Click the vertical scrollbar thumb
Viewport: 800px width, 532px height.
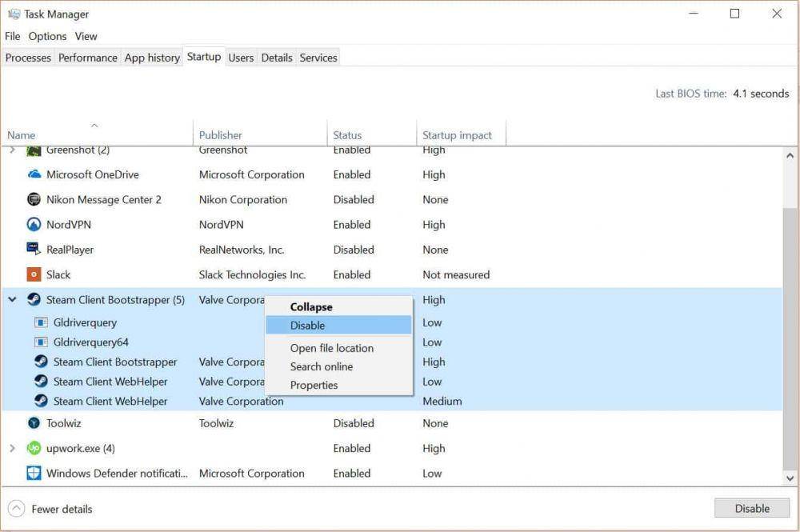tap(790, 338)
